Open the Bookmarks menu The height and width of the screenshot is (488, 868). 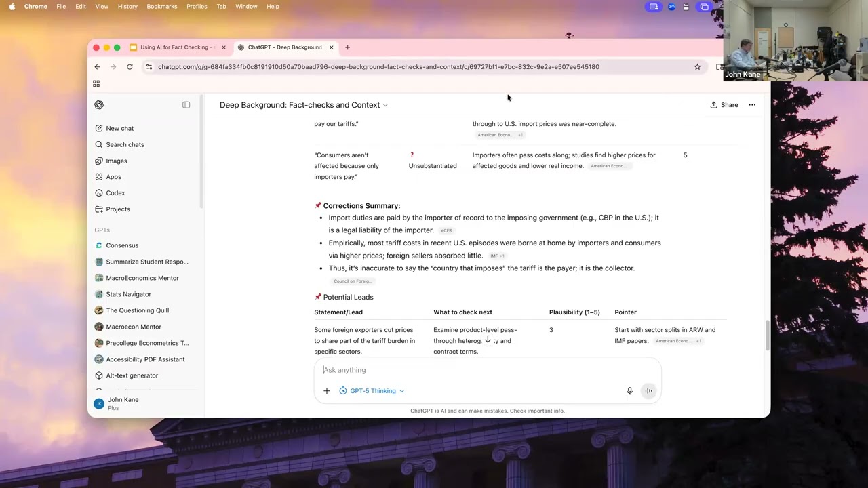coord(162,7)
